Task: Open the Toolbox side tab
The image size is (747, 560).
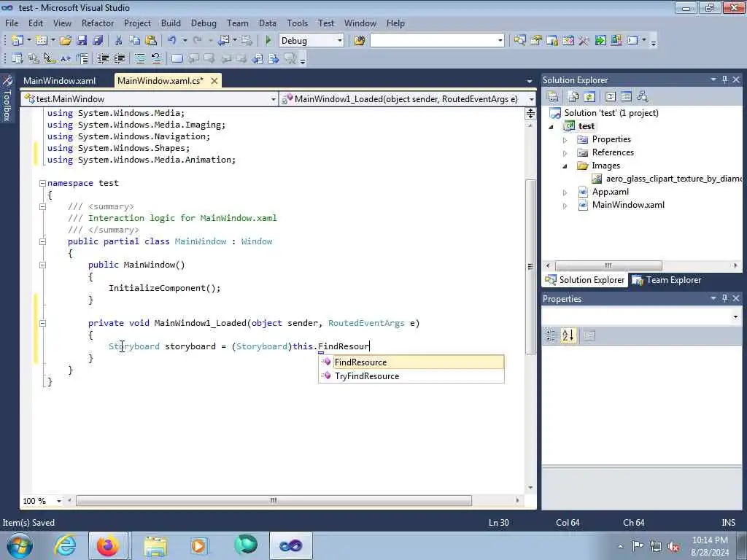Action: click(x=7, y=98)
